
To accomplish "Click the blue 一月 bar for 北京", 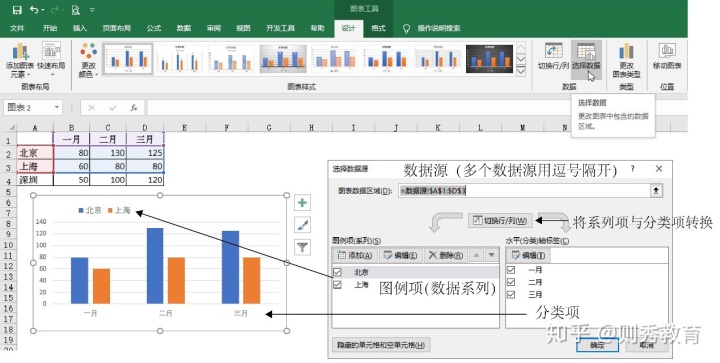I will tap(79, 280).
